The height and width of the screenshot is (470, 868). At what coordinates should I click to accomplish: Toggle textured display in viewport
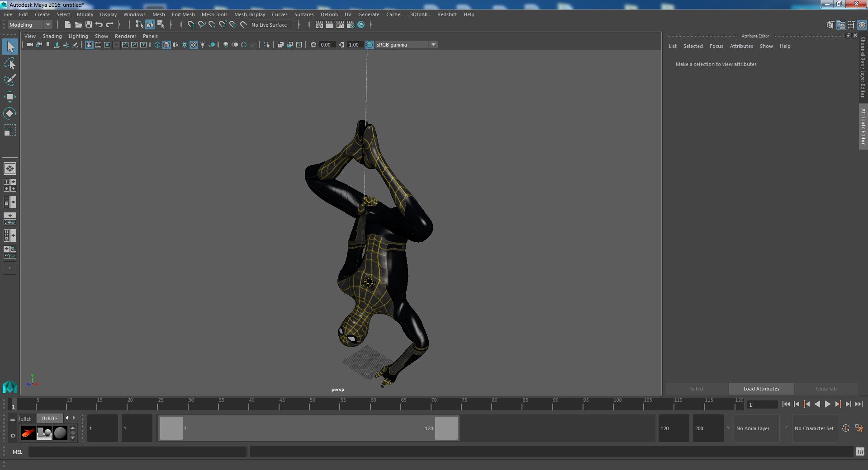pos(194,45)
